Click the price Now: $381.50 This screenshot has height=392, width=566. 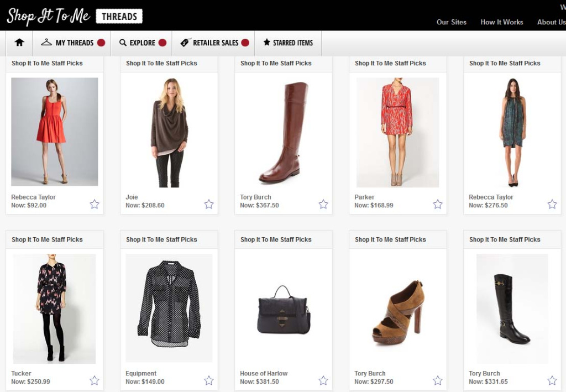pos(259,381)
